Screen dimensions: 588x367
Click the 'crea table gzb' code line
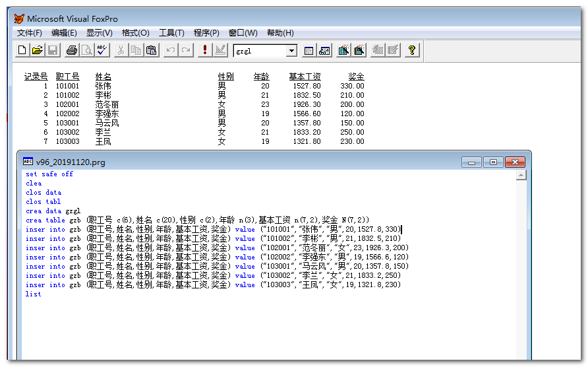click(197, 220)
